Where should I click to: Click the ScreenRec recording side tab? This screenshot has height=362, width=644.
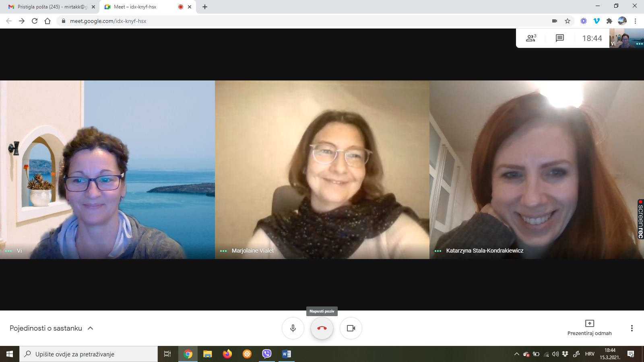641,219
